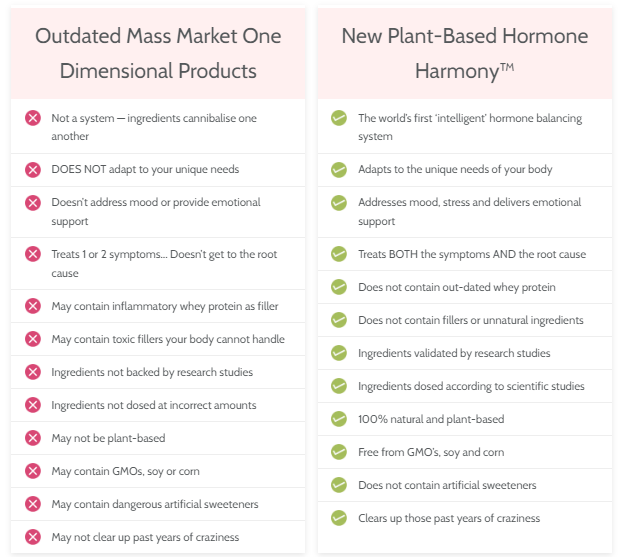Click 'Does not contain out-dated whey protein' row
621x557 pixels.
tap(465, 287)
